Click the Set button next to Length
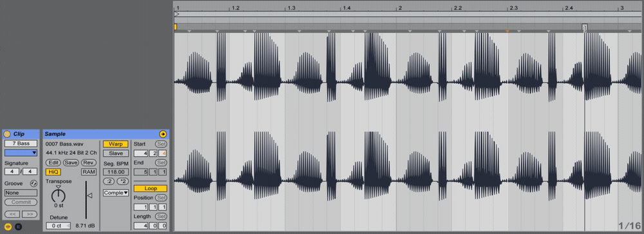 click(x=161, y=217)
